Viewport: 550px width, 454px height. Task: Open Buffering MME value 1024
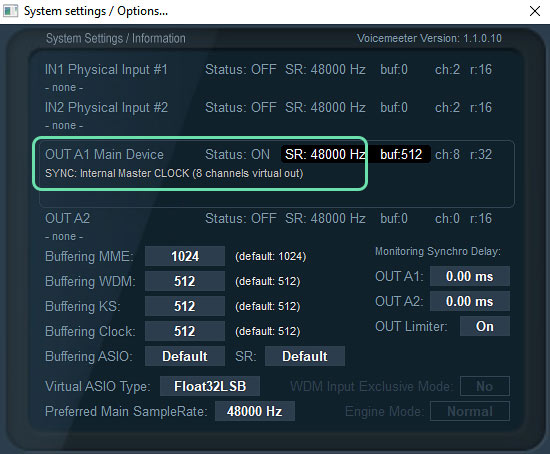coord(185,256)
